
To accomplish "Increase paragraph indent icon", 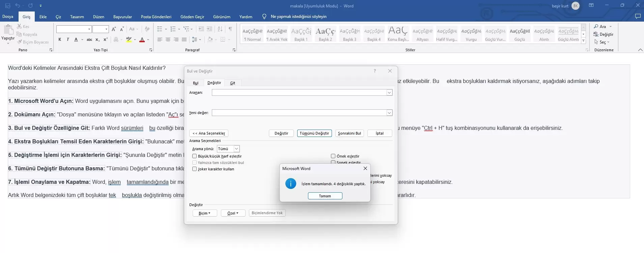I will pos(209,29).
